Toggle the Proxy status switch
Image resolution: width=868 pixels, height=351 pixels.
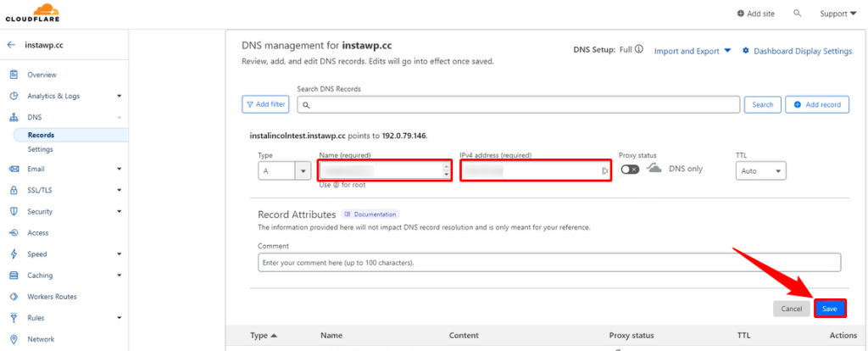click(x=630, y=170)
